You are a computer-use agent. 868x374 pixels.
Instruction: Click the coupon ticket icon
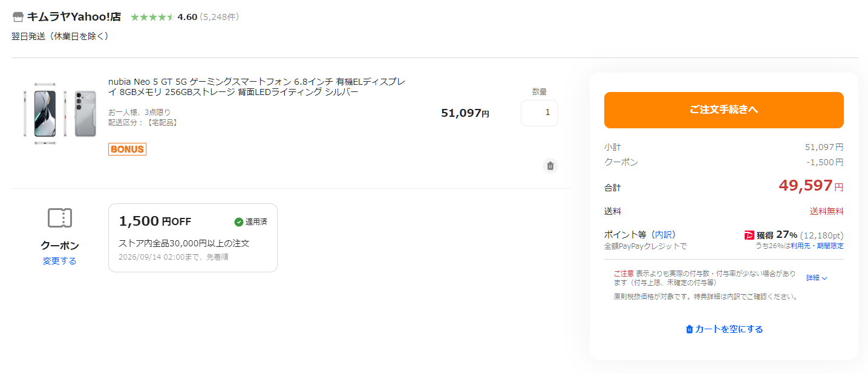tap(60, 218)
